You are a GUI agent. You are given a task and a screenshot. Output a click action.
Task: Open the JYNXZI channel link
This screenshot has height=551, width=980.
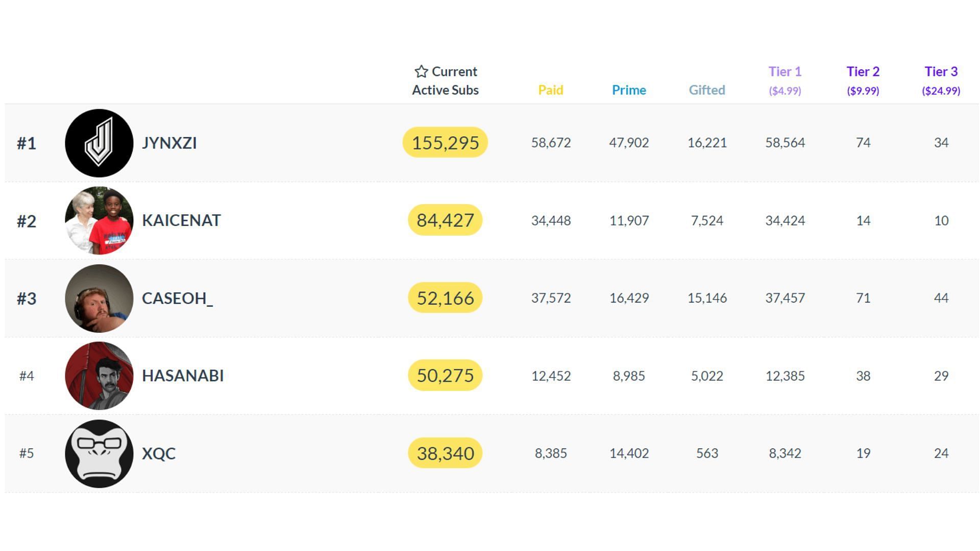click(x=169, y=143)
